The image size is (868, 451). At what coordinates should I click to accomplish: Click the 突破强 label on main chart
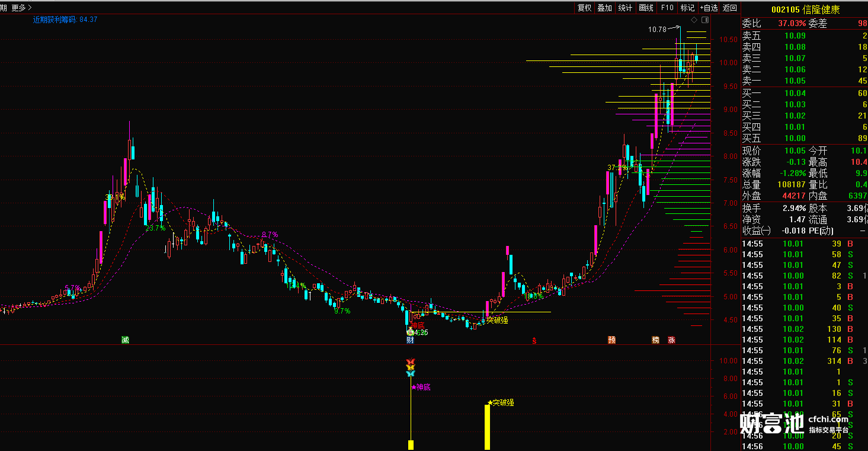pos(497,320)
